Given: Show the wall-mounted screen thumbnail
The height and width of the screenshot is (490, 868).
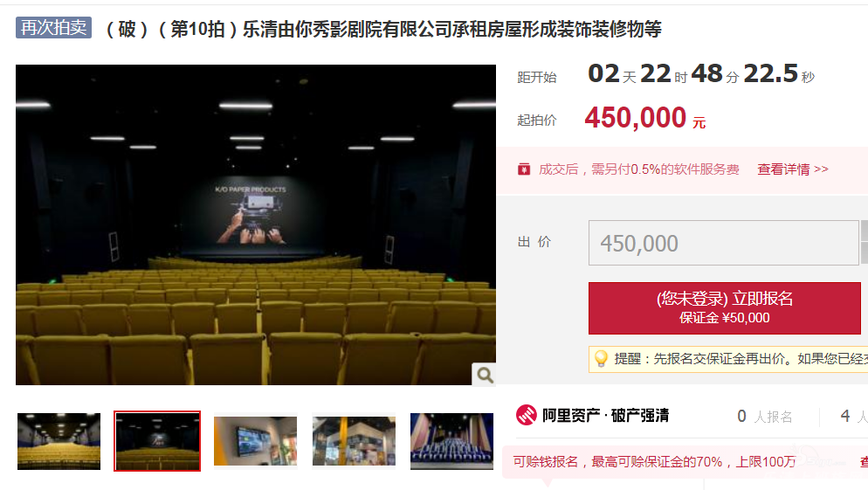Looking at the screenshot, I should click(x=255, y=441).
